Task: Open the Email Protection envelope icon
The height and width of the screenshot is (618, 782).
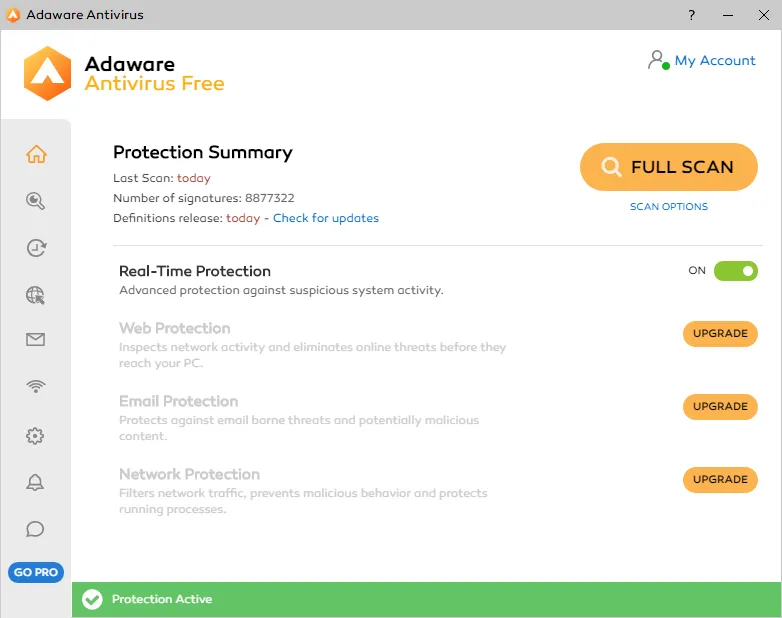Action: pos(36,340)
